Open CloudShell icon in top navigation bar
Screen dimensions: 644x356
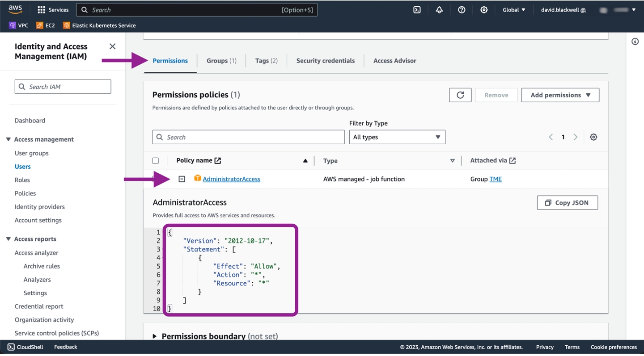(417, 10)
